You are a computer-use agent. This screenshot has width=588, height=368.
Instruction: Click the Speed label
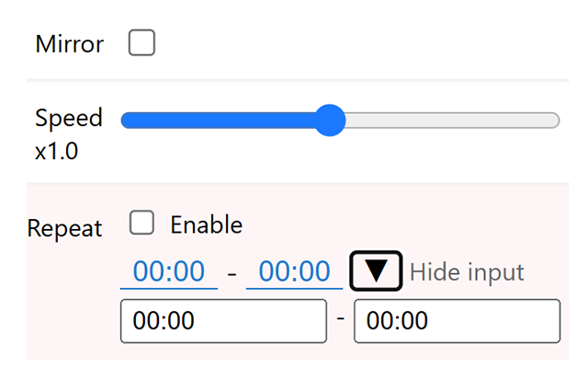tap(69, 119)
